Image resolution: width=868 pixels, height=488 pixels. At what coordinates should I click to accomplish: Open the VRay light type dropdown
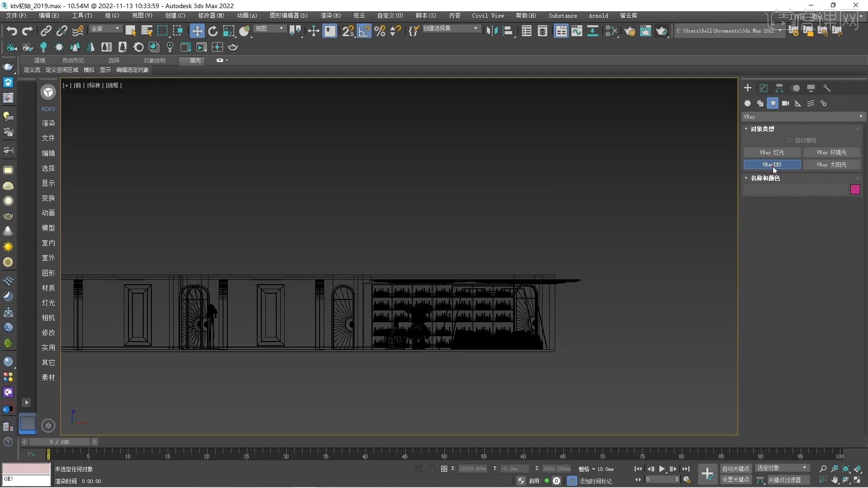coord(803,117)
